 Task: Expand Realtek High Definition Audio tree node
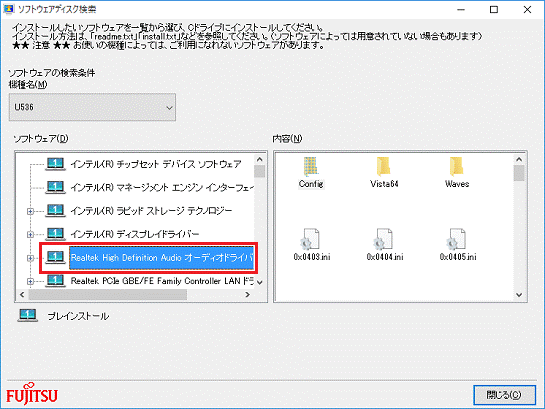point(30,258)
